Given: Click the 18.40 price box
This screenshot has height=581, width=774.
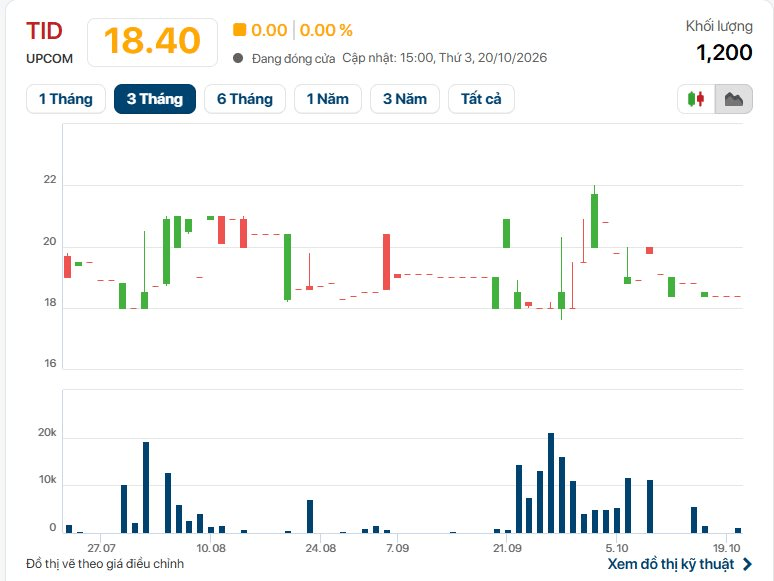Looking at the screenshot, I should click(153, 42).
